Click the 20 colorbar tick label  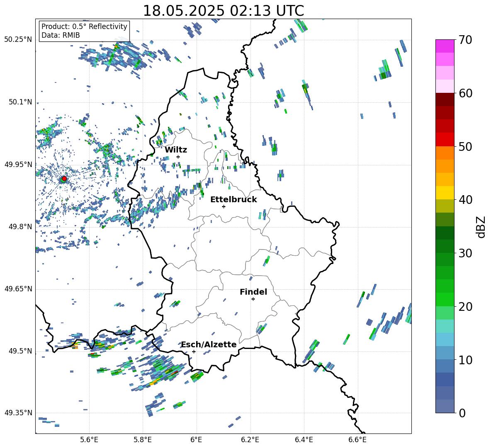pos(465,307)
